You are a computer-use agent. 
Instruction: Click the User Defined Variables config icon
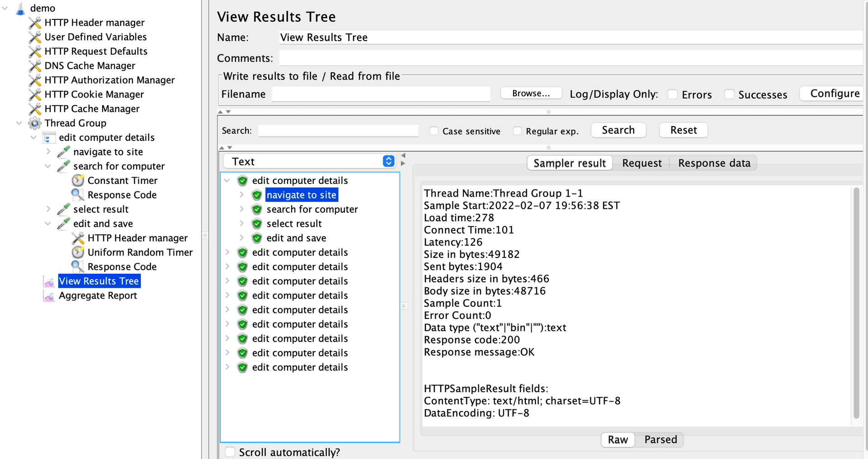(x=35, y=37)
